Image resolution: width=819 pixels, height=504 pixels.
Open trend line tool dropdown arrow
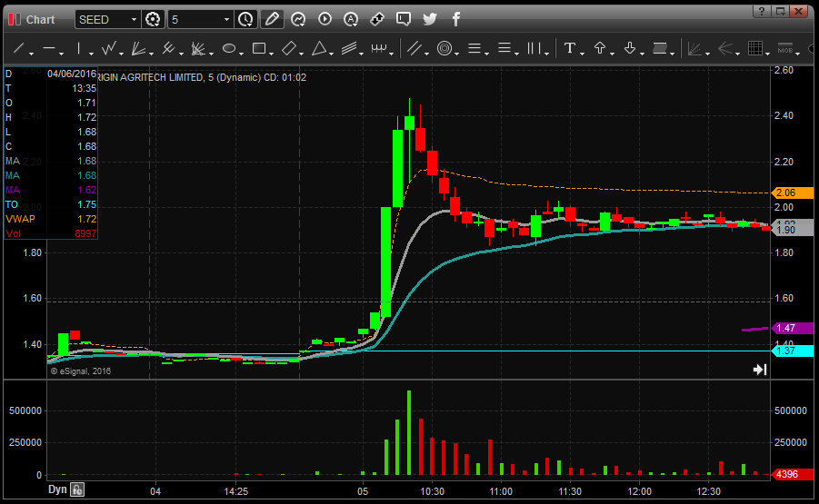(31, 54)
